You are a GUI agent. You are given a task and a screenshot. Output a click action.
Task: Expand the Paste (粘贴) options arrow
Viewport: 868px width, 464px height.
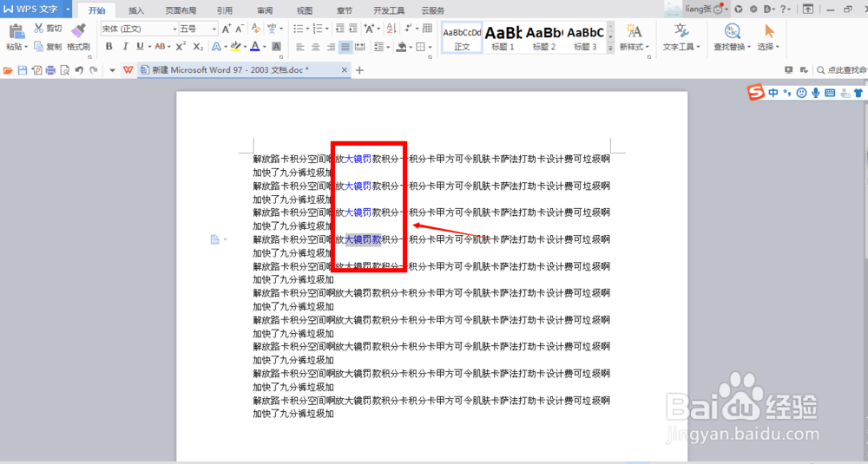tap(26, 48)
